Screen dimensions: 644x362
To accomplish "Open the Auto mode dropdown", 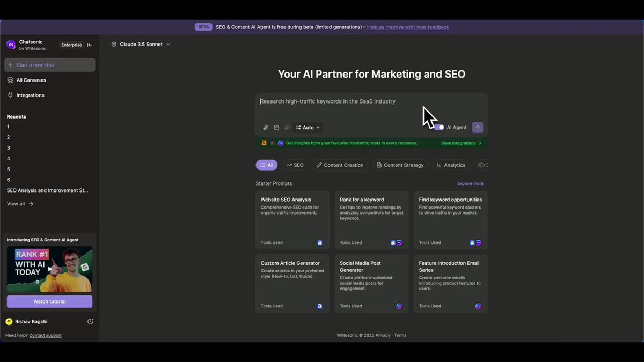I will 308,128.
